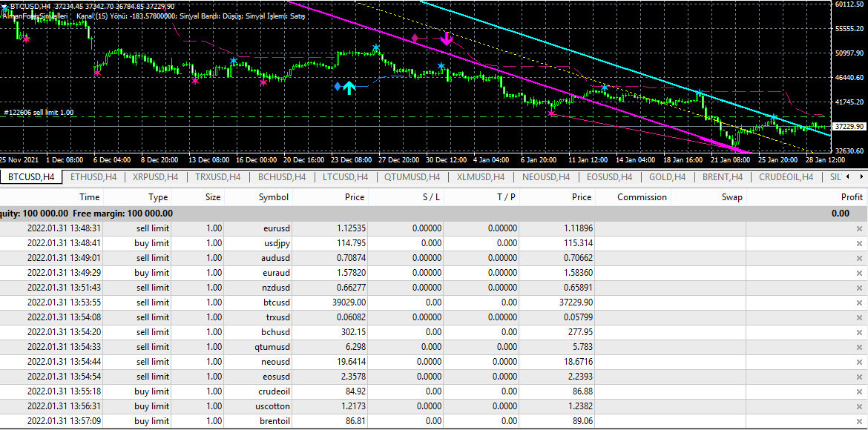Cancel the uscotton buy limit order
The height and width of the screenshot is (430, 868).
coord(859,407)
